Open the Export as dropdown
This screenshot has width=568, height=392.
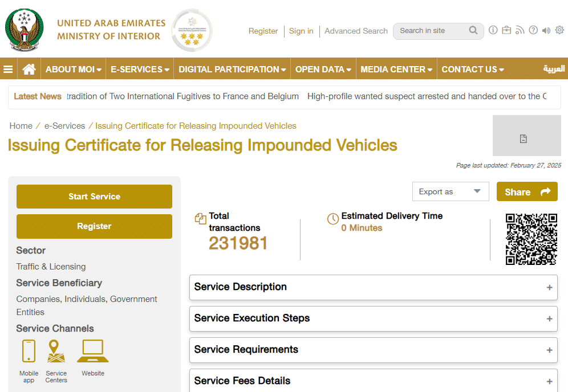(x=451, y=191)
